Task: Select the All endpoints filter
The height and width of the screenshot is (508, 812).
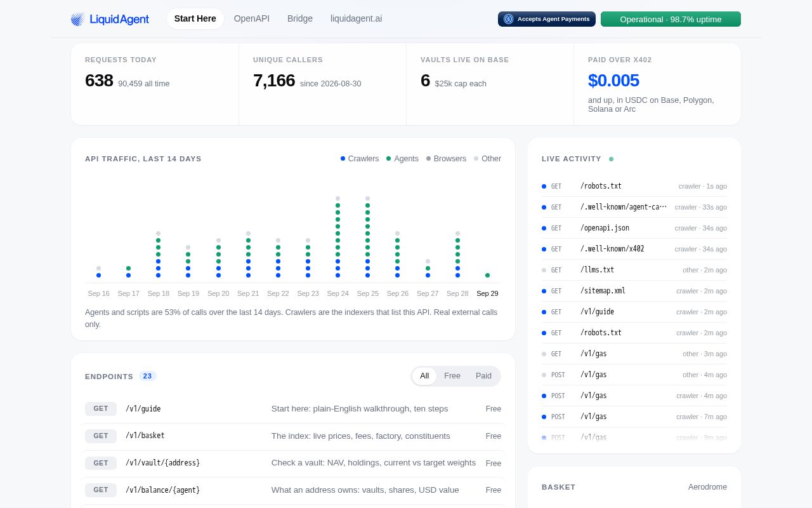Action: (424, 376)
